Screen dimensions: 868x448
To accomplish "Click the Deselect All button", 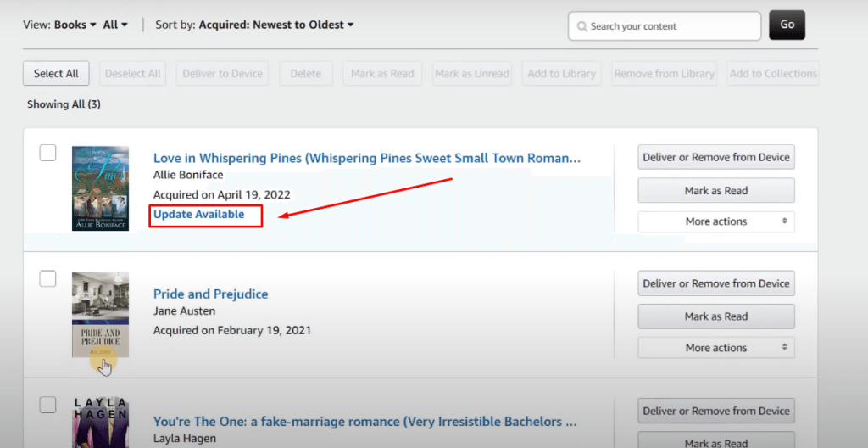I will [x=133, y=73].
